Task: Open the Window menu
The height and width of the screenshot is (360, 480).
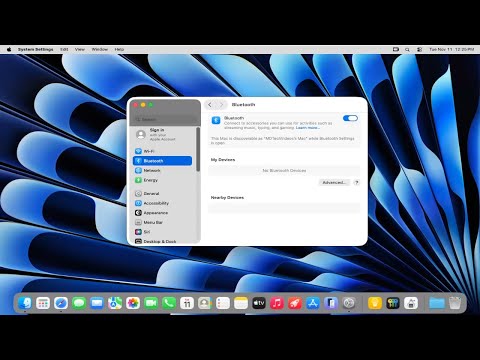Action: point(100,49)
